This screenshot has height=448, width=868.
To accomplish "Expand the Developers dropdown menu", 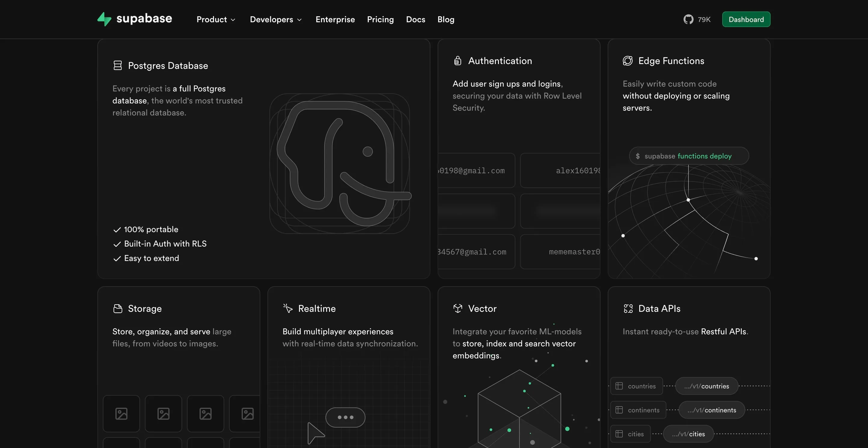I will (276, 20).
